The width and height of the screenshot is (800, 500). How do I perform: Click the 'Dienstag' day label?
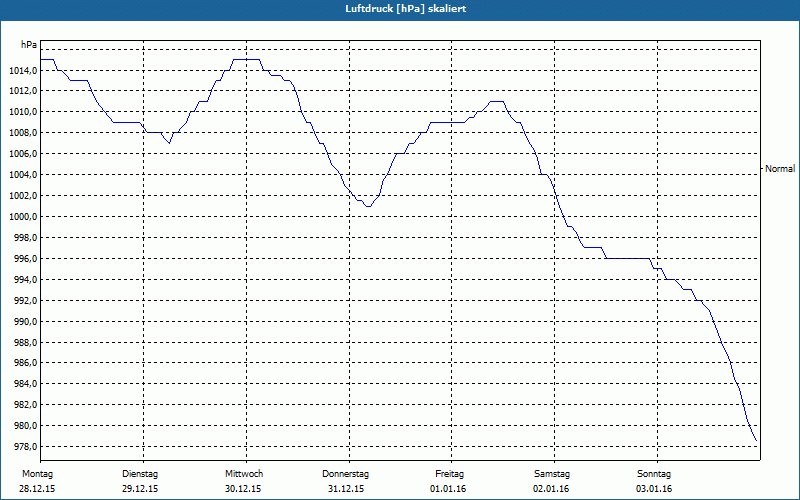140,474
